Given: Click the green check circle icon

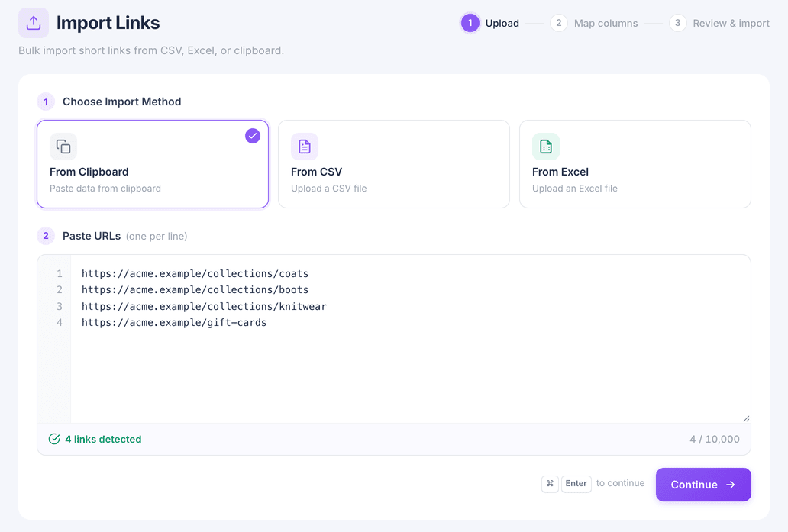Looking at the screenshot, I should click(54, 439).
